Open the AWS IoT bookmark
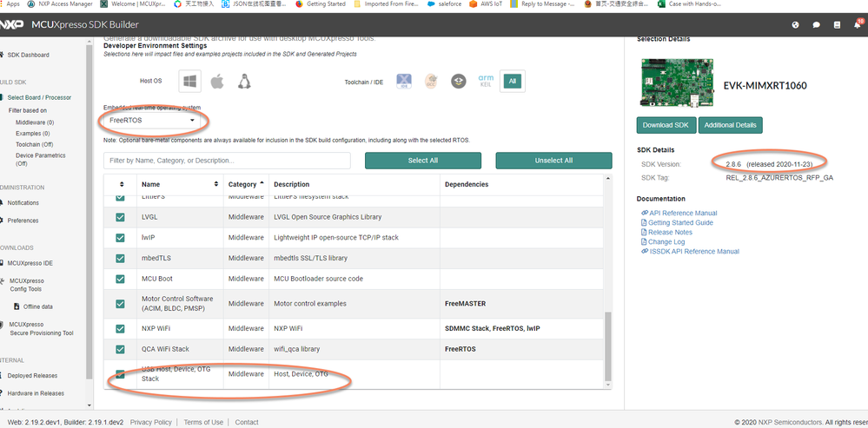 click(x=486, y=3)
